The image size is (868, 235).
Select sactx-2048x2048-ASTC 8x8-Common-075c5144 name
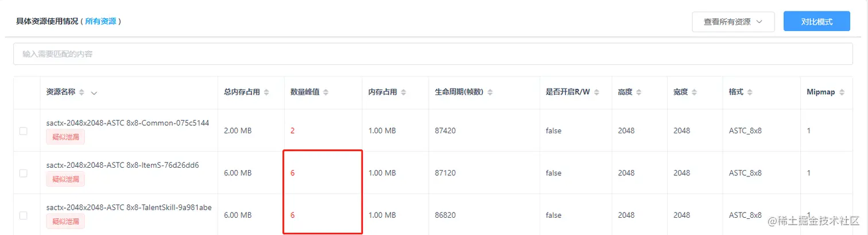127,123
